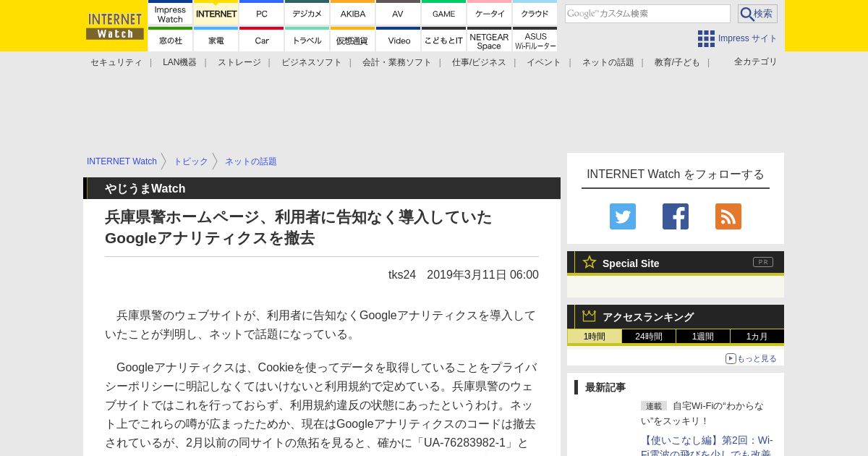Open the 窓の杜 tab
This screenshot has width=868, height=456.
point(170,40)
